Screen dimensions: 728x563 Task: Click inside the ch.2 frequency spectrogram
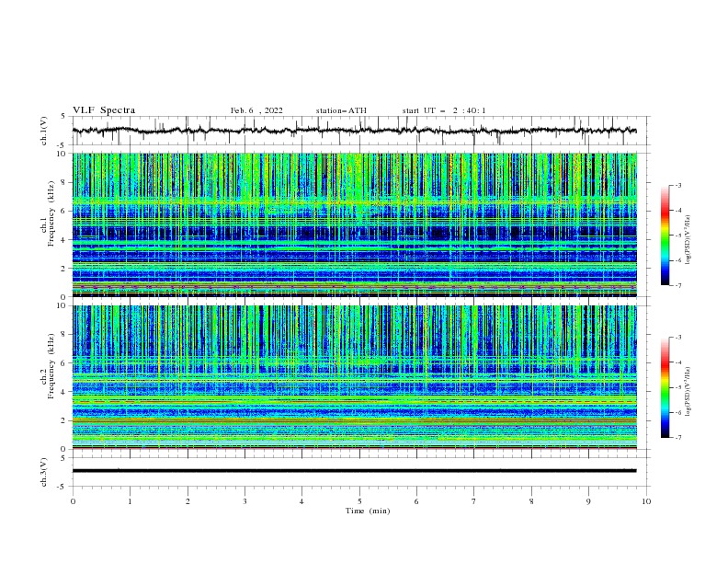pyautogui.click(x=354, y=377)
